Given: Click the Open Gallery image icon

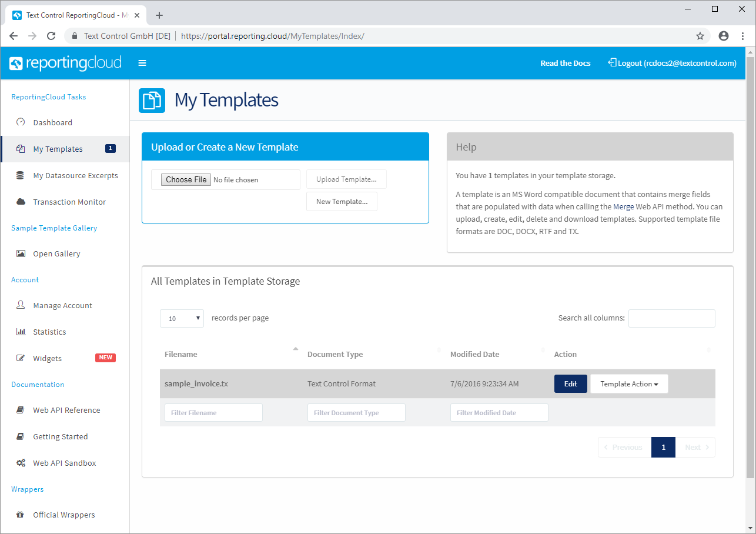Looking at the screenshot, I should point(21,253).
